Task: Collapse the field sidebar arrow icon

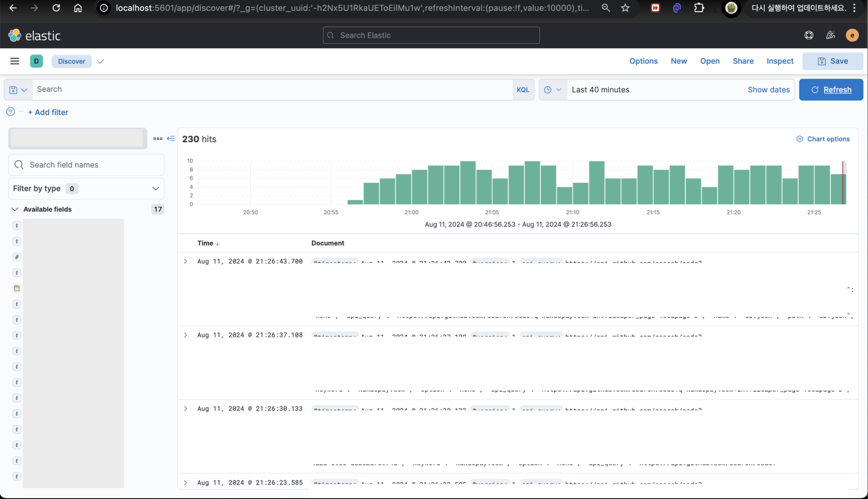Action: point(171,138)
